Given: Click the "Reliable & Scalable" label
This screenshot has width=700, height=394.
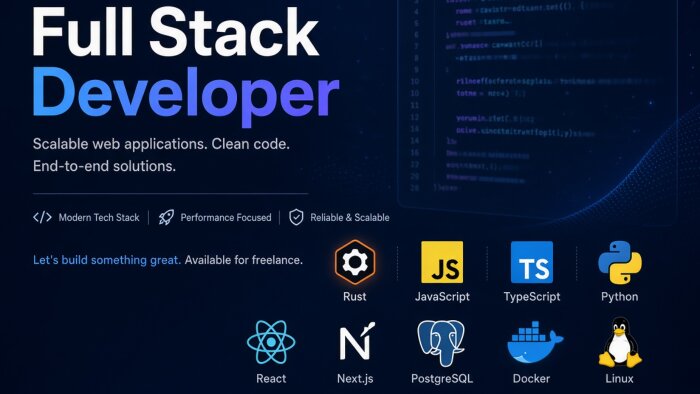Looking at the screenshot, I should click(x=350, y=217).
